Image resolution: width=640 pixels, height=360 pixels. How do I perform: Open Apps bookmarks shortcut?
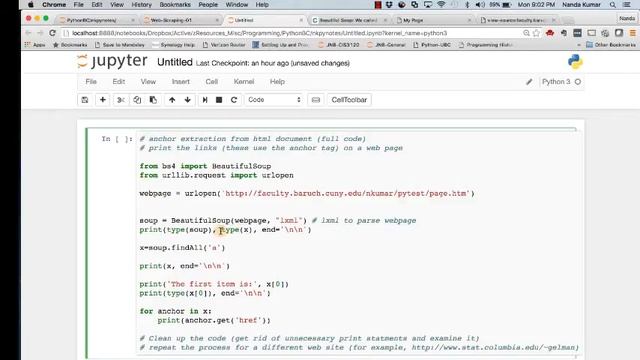(x=35, y=45)
